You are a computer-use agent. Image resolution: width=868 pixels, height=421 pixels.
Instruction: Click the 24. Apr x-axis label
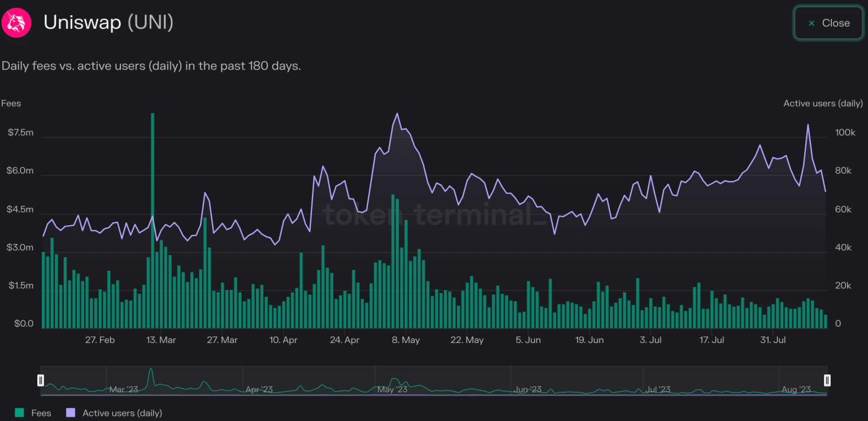(344, 340)
